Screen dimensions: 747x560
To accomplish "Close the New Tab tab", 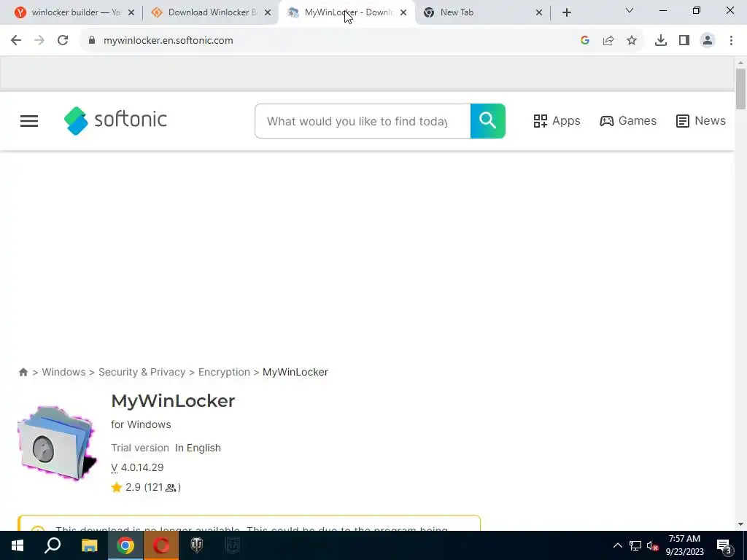I will tap(539, 12).
